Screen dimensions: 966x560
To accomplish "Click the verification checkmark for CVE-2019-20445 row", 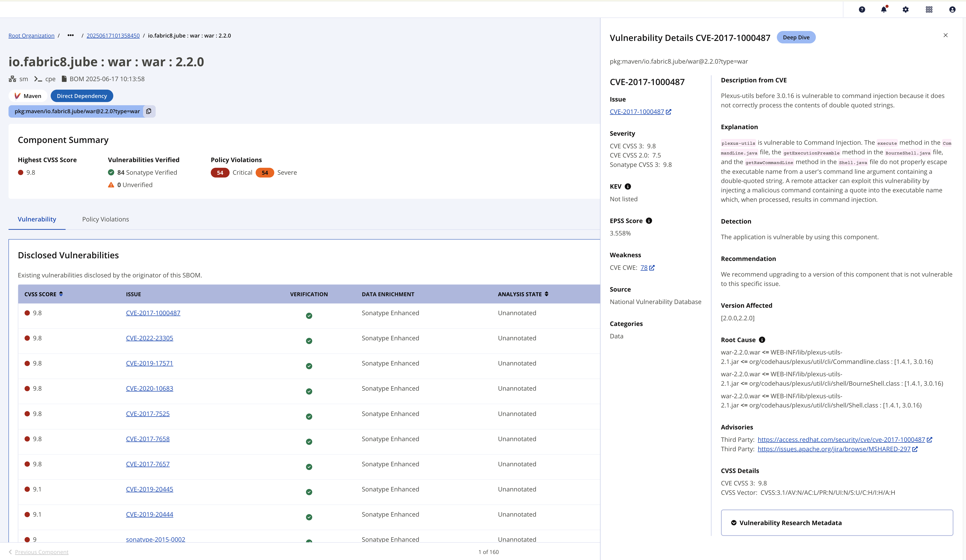I will pyautogui.click(x=309, y=492).
